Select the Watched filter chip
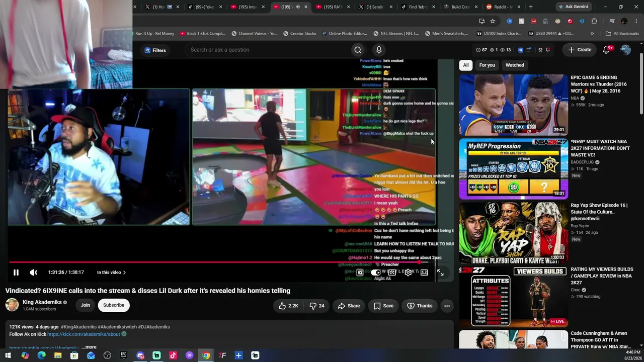 (515, 65)
